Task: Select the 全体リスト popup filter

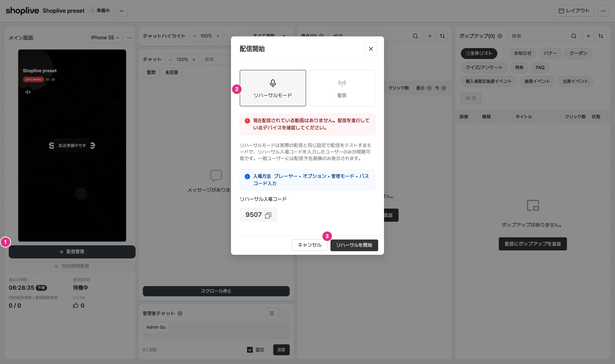Action: click(x=479, y=53)
